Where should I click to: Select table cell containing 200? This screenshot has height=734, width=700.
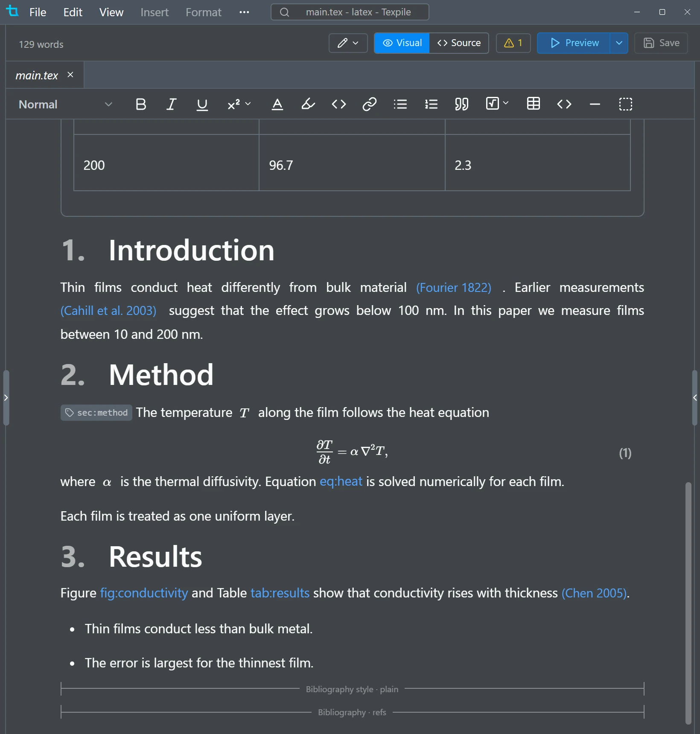[x=166, y=163]
